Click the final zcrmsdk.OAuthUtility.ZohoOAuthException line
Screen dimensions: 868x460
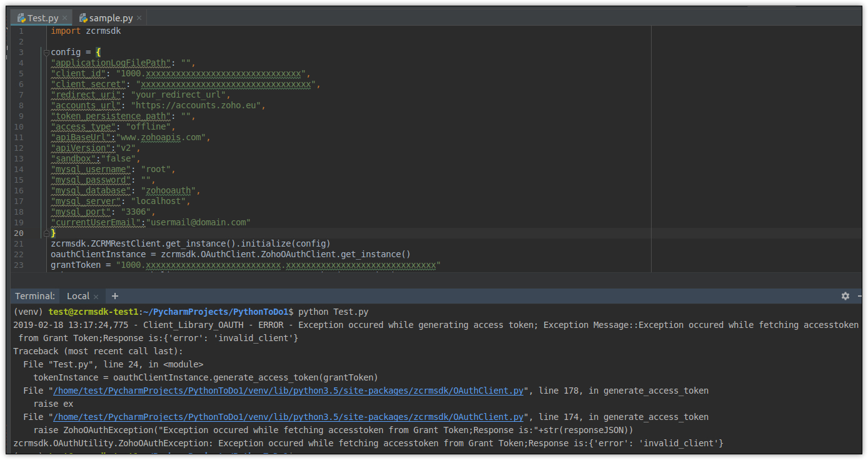click(x=368, y=443)
